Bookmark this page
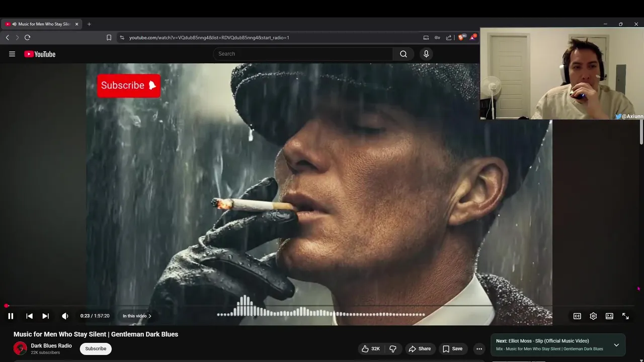The height and width of the screenshot is (362, 644). [109, 37]
